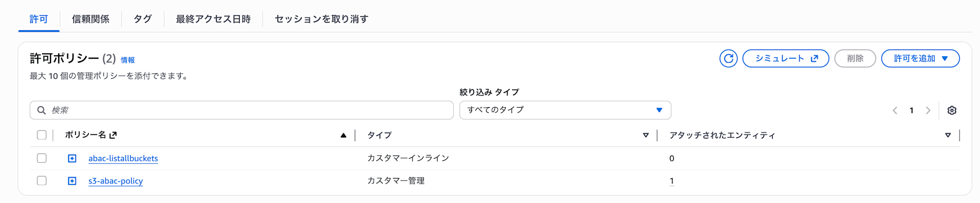
Task: Sort by アタッチされたエンティティ column arrow
Action: (x=948, y=135)
